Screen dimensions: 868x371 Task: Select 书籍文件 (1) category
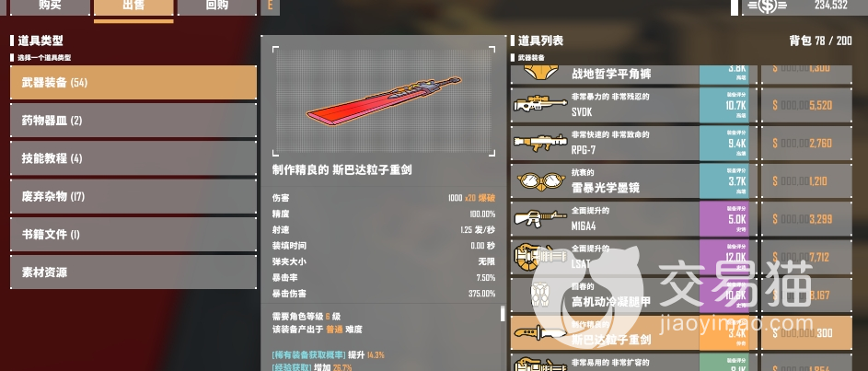coord(133,234)
